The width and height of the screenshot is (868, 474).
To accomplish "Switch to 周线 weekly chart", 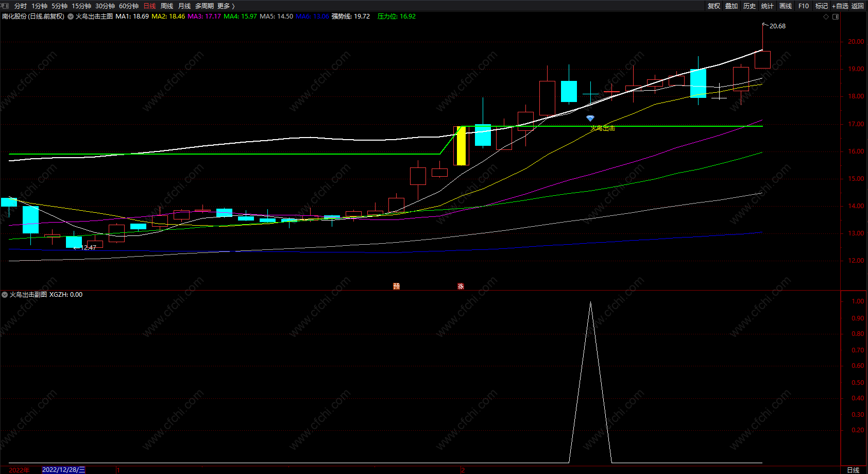I will click(x=167, y=6).
